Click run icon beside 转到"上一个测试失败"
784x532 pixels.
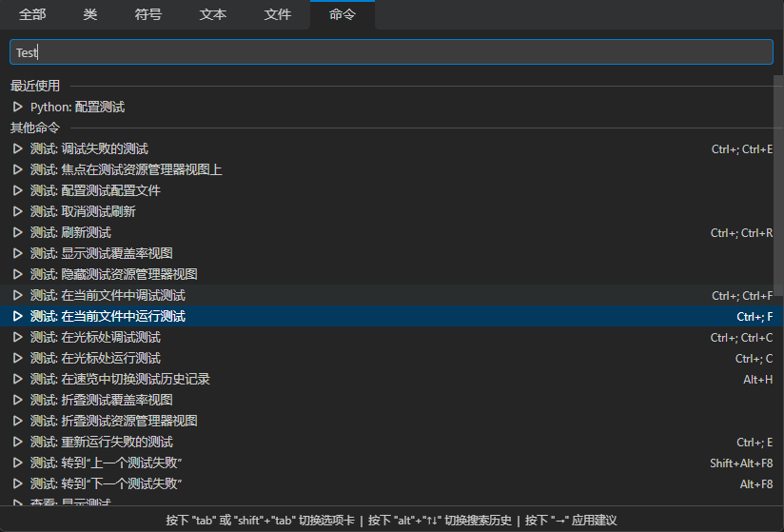[17, 463]
